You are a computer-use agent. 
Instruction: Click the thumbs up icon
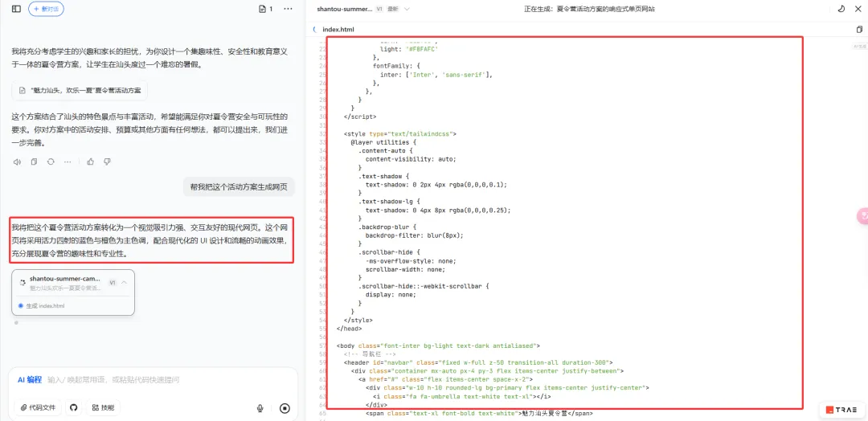90,161
